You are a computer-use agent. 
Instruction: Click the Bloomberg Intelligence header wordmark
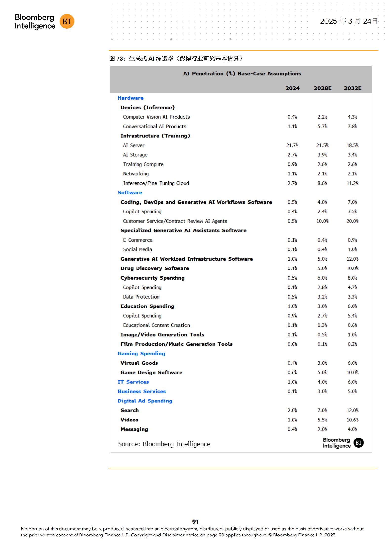coord(35,21)
